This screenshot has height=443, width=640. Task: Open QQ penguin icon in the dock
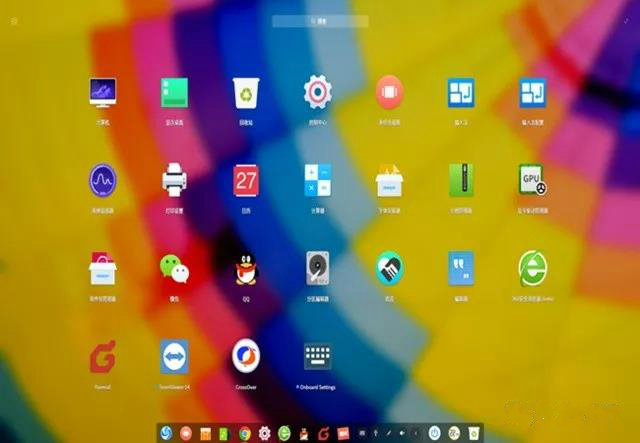click(304, 434)
